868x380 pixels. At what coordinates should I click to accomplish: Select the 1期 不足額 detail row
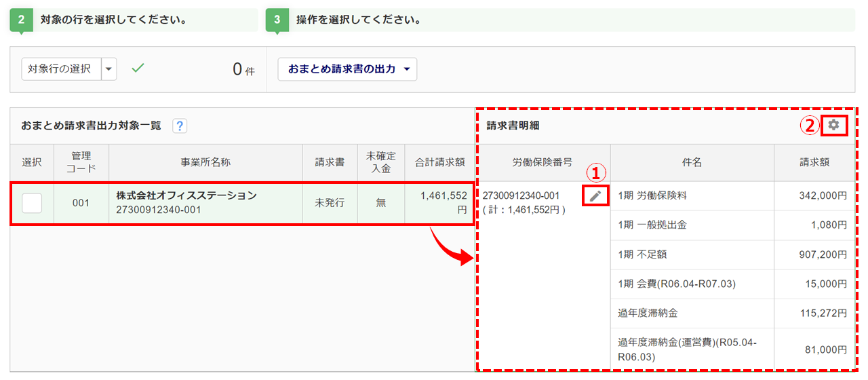click(x=692, y=254)
